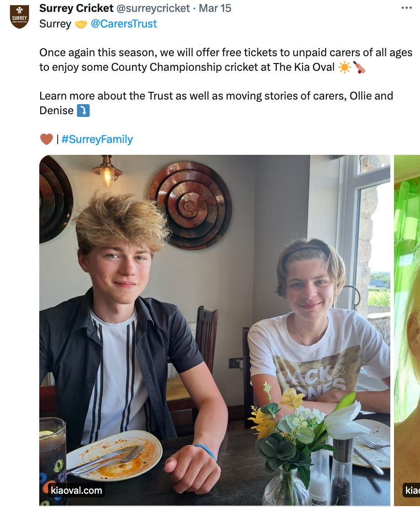The height and width of the screenshot is (507, 420).
Task: Click the kiaoval.com label on first photo
Action: [76, 490]
